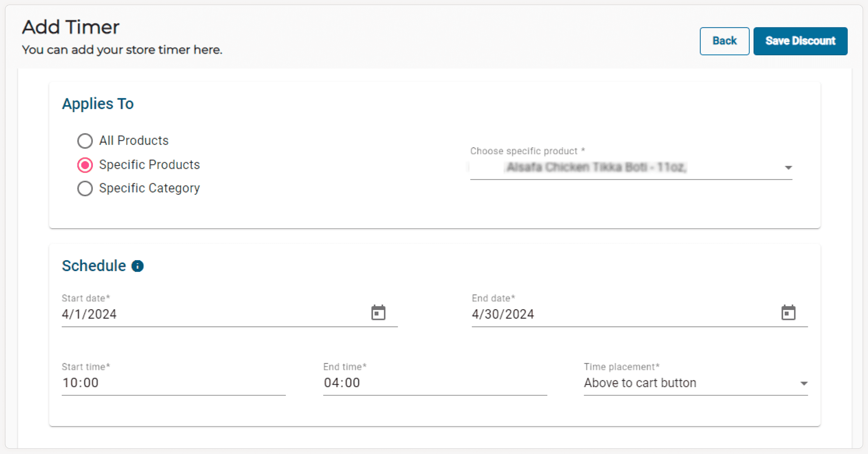This screenshot has width=868, height=454.
Task: Open the End date calendar picker icon
Action: pyautogui.click(x=788, y=313)
